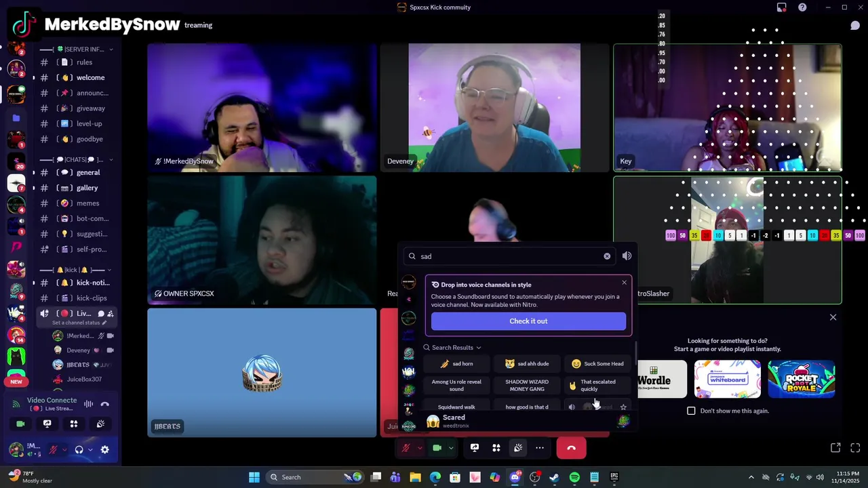
Task: Close the activities suggestion panel
Action: point(833,317)
